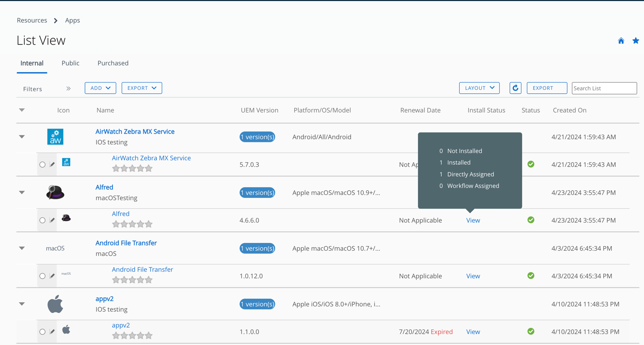This screenshot has height=345, width=644.
Task: Expand the Filters panel double chevron
Action: point(68,88)
